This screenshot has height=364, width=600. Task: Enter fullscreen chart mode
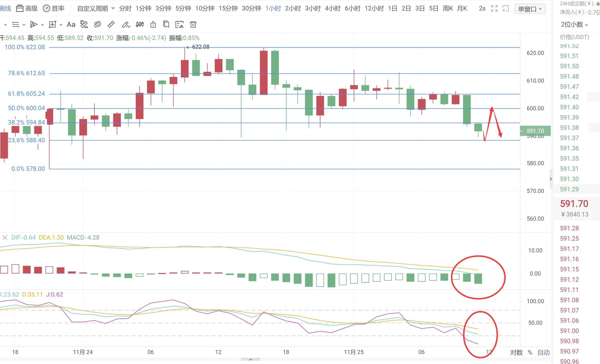click(494, 9)
